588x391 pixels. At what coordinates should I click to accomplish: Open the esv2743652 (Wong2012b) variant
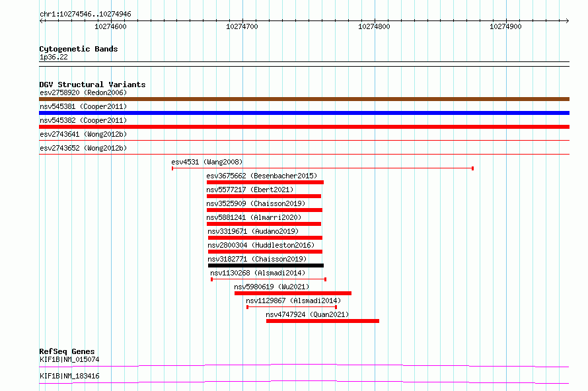pos(83,148)
